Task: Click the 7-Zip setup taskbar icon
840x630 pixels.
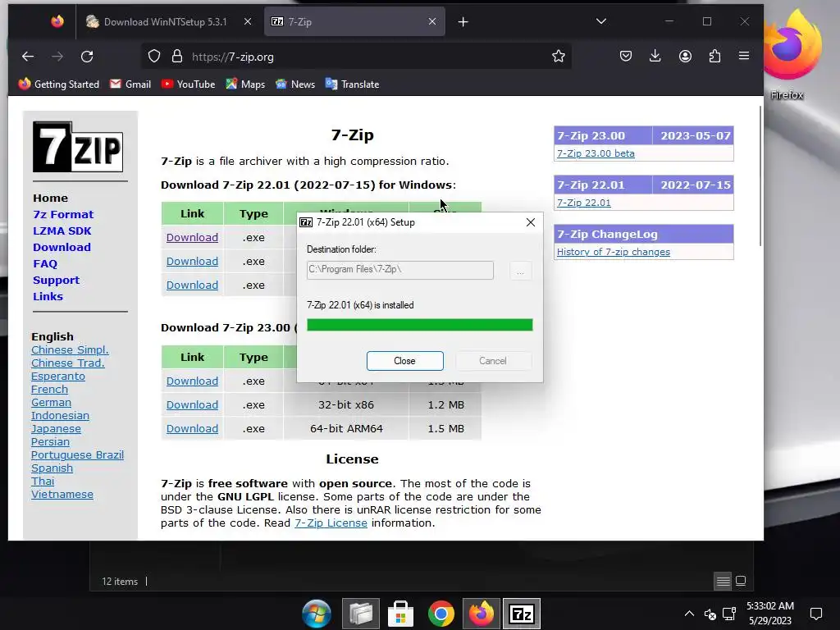Action: coord(521,614)
